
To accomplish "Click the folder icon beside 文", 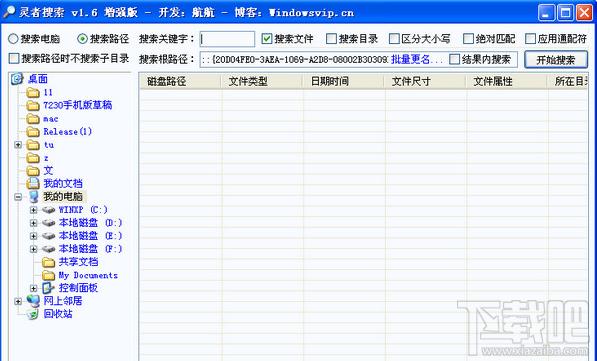I will pyautogui.click(x=33, y=171).
